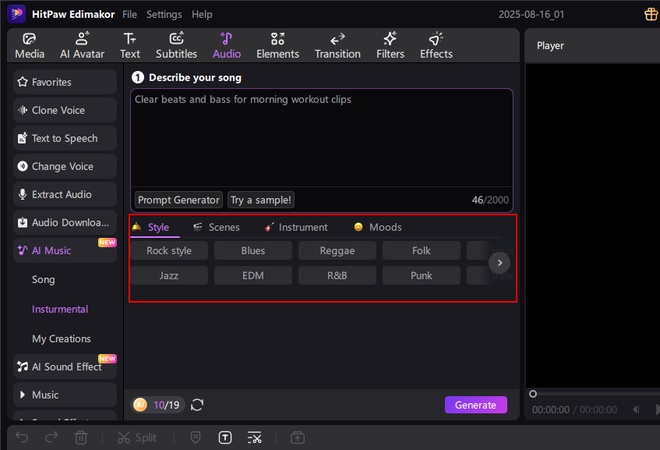The width and height of the screenshot is (660, 450).
Task: Select the Insturmental option
Action: click(60, 309)
